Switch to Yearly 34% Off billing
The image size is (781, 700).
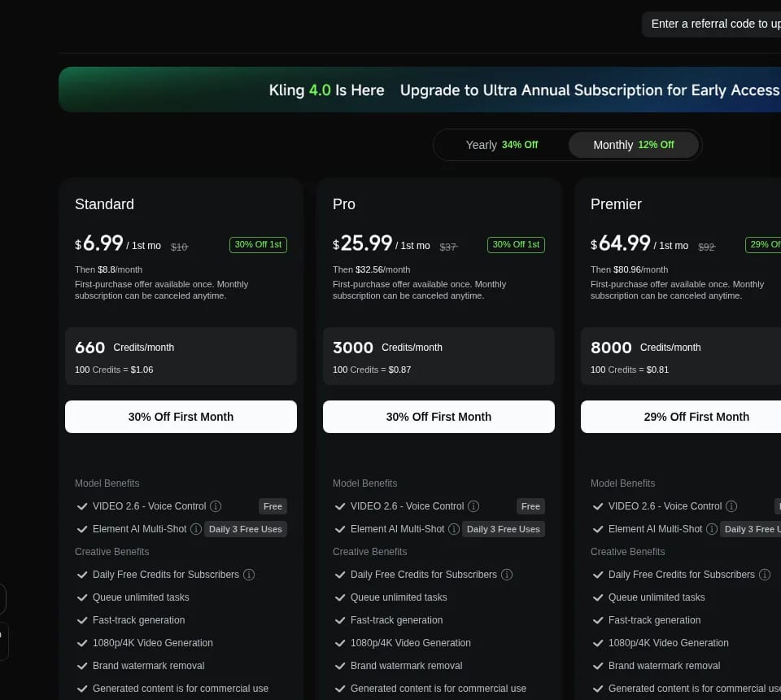(x=502, y=145)
